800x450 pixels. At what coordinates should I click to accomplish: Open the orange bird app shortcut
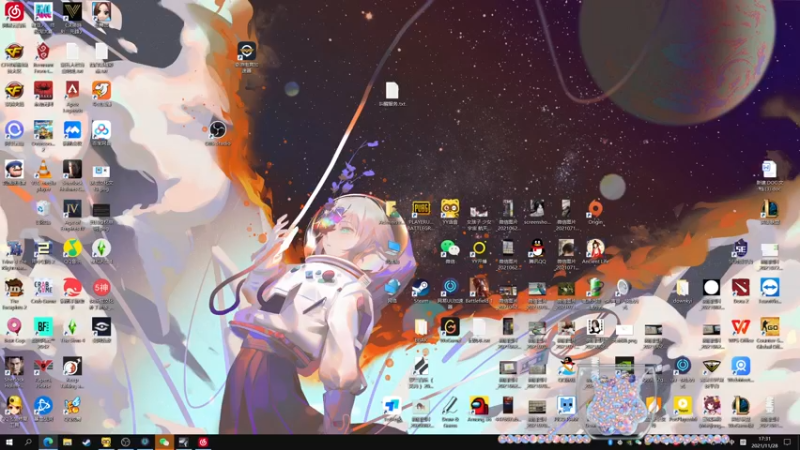coord(101,91)
